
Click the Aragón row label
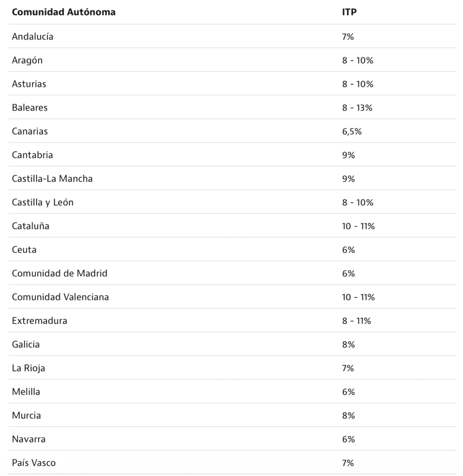point(27,60)
